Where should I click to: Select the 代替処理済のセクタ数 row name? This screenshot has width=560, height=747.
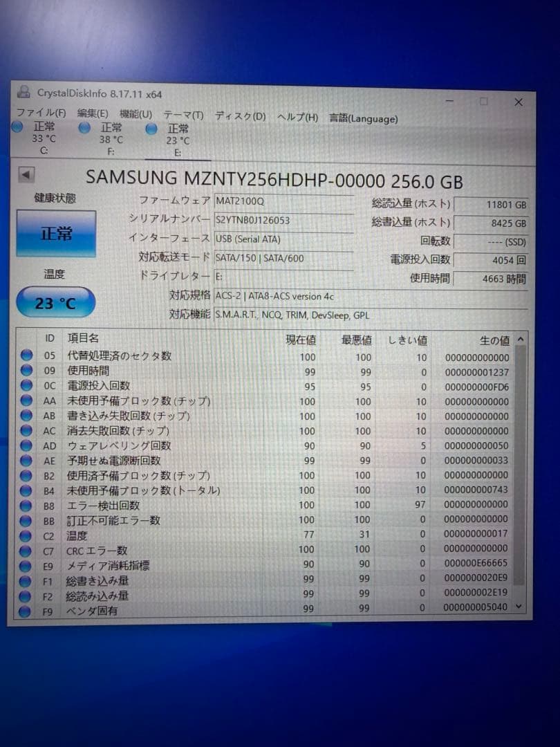pyautogui.click(x=119, y=356)
